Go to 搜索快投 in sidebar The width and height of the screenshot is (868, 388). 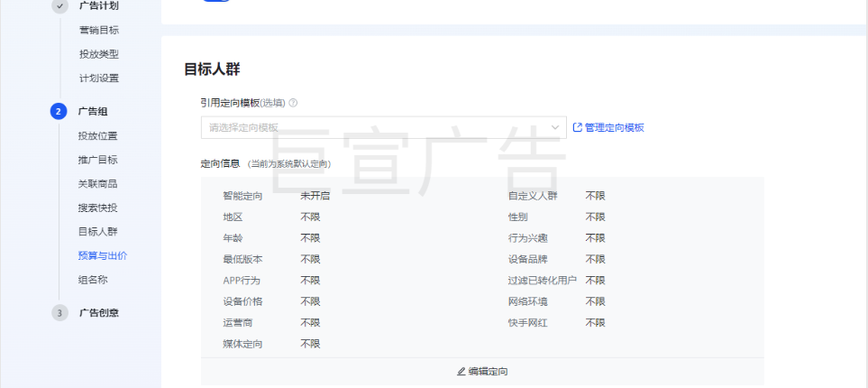pos(98,208)
